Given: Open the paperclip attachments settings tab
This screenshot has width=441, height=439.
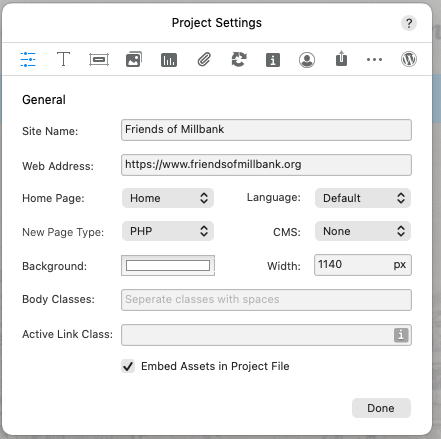Looking at the screenshot, I should point(204,60).
